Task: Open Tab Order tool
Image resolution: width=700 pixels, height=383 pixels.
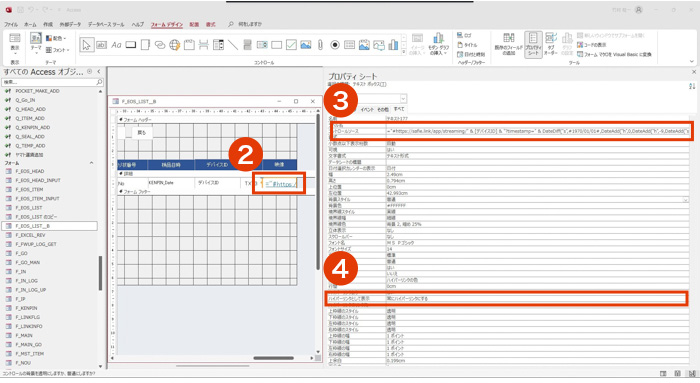Action: pos(551,44)
